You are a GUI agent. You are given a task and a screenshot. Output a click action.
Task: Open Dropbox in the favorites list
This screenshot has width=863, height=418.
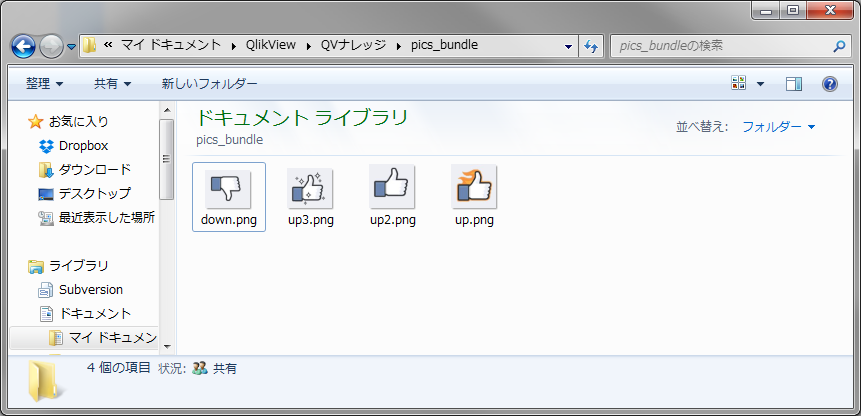click(83, 145)
